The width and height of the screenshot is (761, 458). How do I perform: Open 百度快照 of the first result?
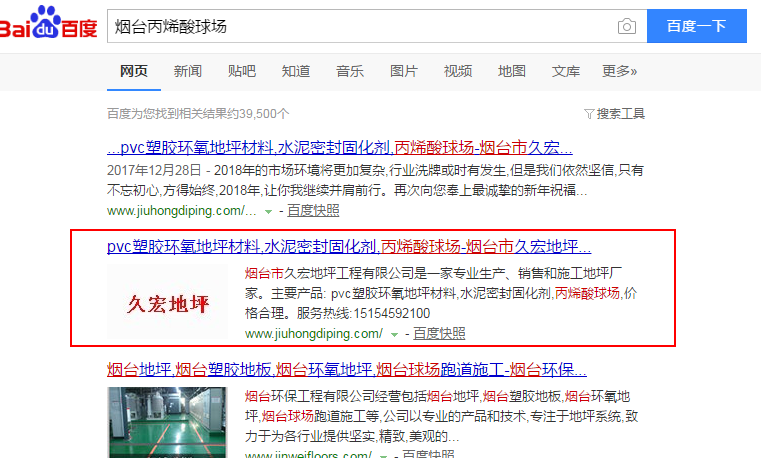313,211
